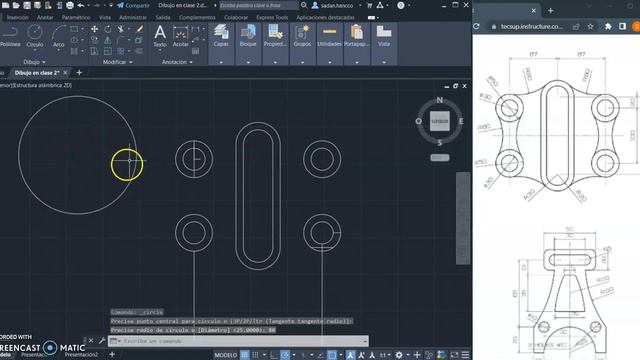
Task: Open the quick access toolbar customize arrow
Action: click(111, 5)
